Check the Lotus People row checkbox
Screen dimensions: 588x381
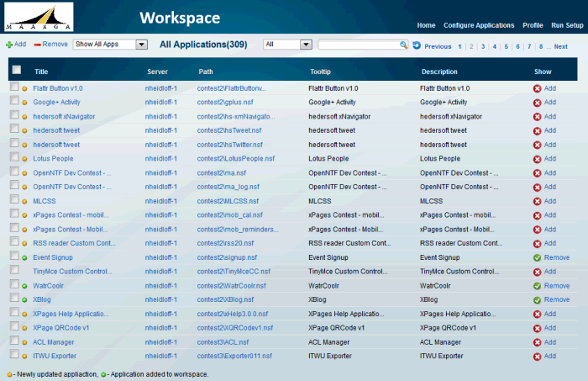click(14, 157)
